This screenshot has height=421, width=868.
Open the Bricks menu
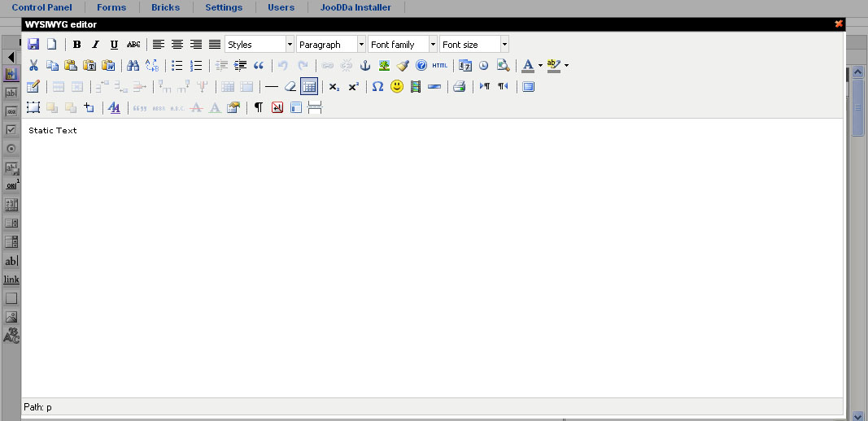pos(165,7)
